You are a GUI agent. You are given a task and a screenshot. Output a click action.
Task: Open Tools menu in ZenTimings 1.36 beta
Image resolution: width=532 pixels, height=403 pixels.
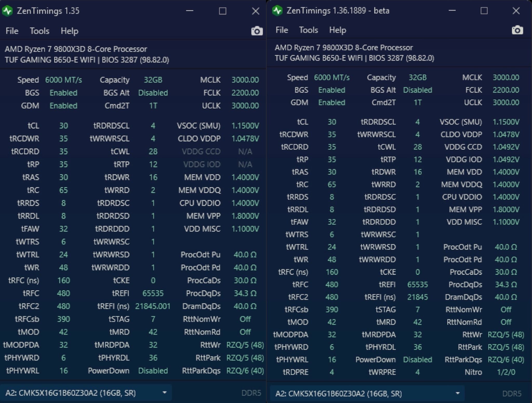coord(308,30)
